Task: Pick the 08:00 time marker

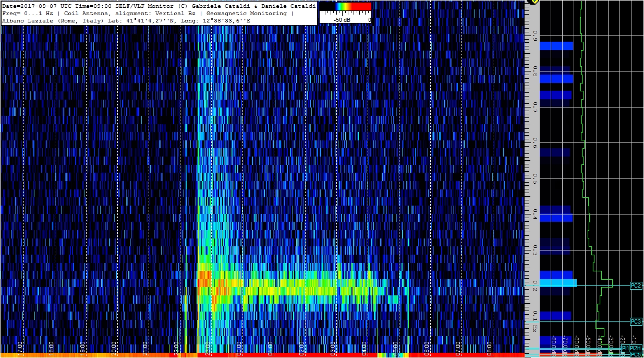Action: click(x=489, y=346)
